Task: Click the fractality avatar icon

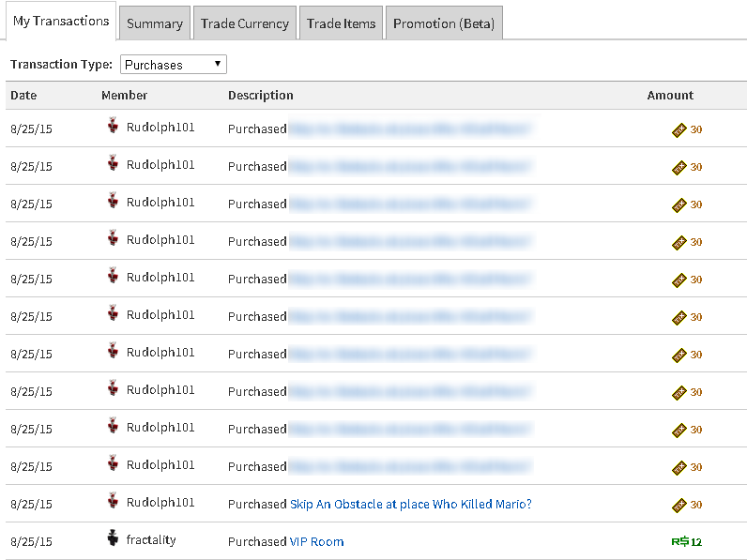Action: tap(114, 538)
